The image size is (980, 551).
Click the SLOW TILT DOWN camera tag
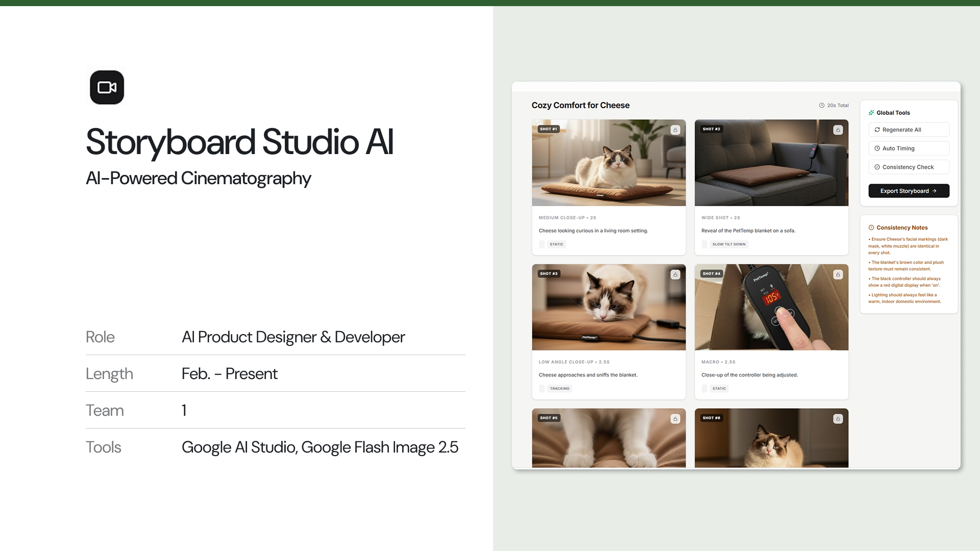tap(729, 244)
